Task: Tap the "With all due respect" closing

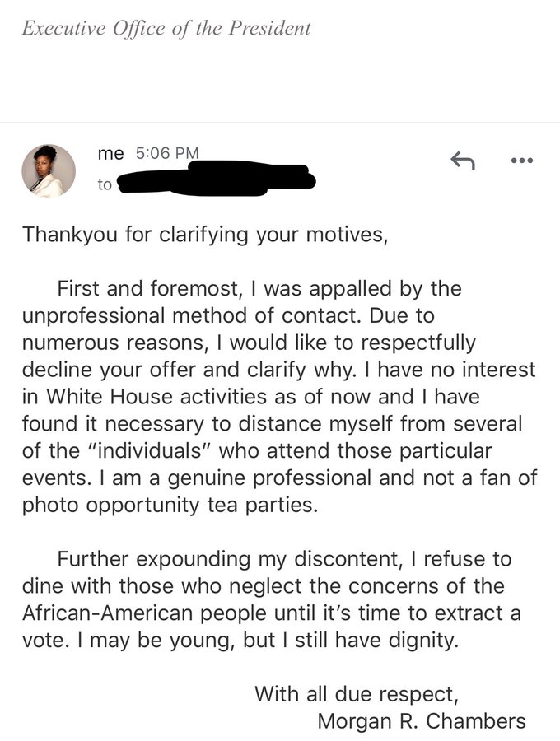Action: (357, 694)
